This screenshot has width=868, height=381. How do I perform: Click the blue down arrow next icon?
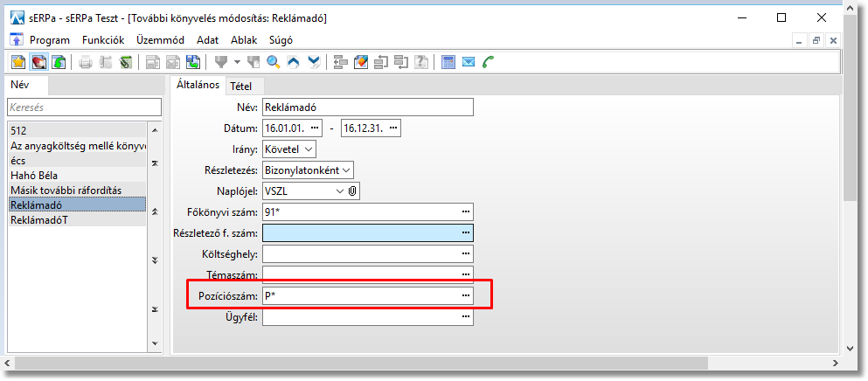pyautogui.click(x=313, y=62)
